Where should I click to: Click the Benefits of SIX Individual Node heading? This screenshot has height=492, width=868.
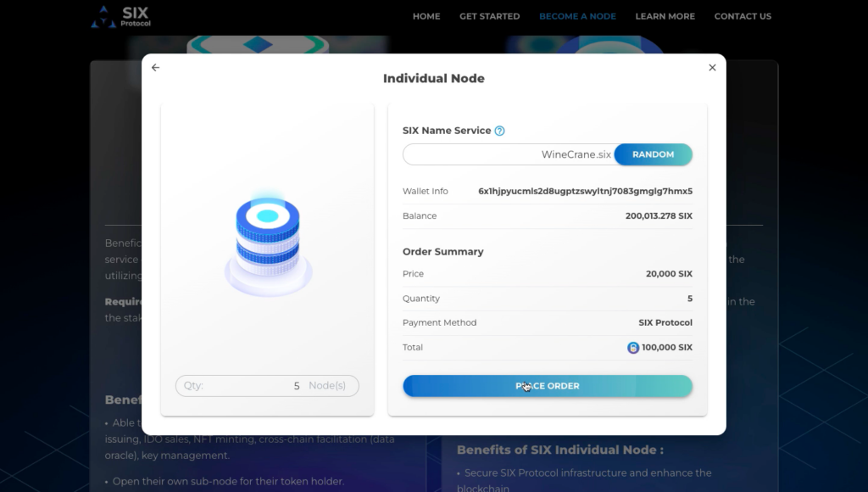(559, 450)
